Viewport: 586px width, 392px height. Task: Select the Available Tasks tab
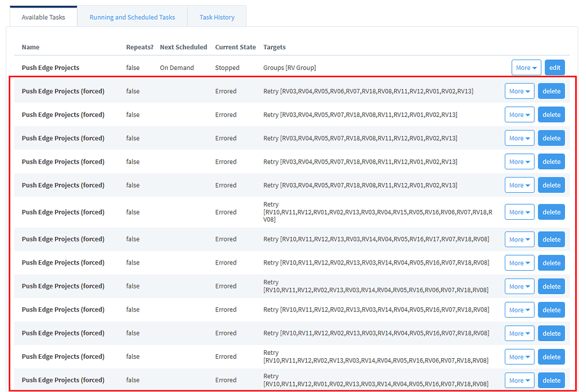[43, 17]
